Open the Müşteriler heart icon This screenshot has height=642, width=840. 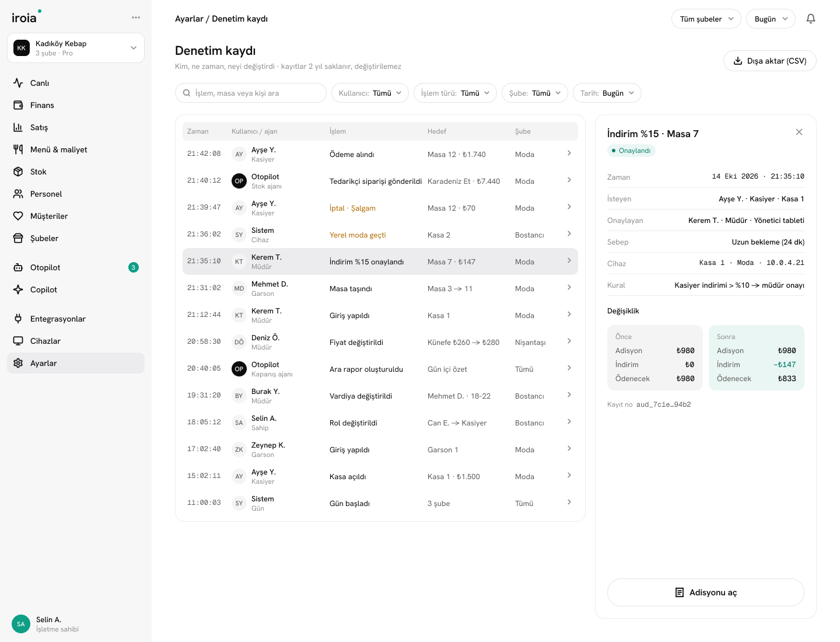18,216
